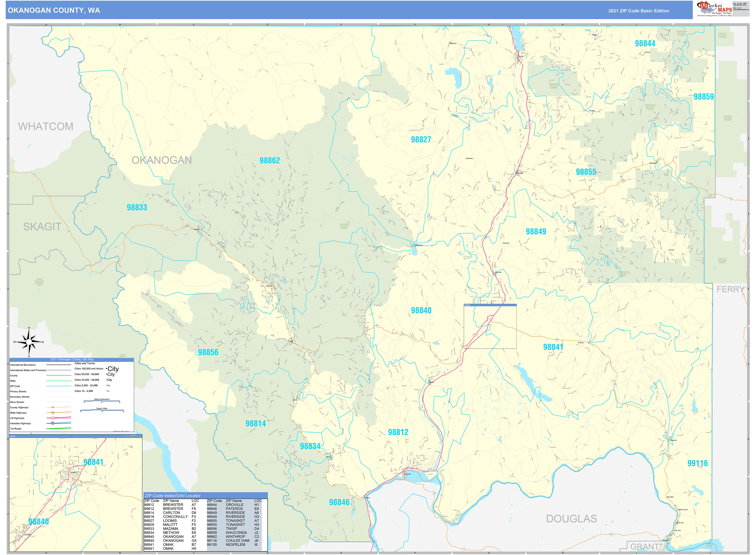Click the Omak inset map thumbnail
This screenshot has width=756, height=555.
[x=76, y=493]
